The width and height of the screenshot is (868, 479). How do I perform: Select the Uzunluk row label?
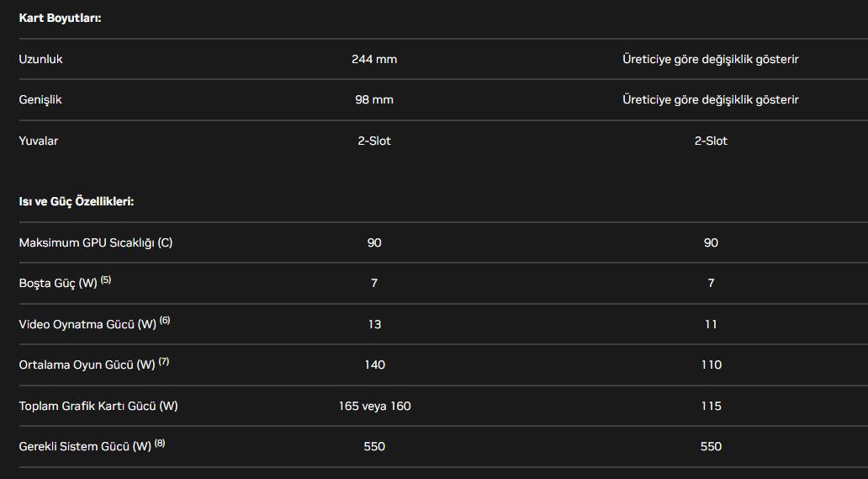point(41,60)
